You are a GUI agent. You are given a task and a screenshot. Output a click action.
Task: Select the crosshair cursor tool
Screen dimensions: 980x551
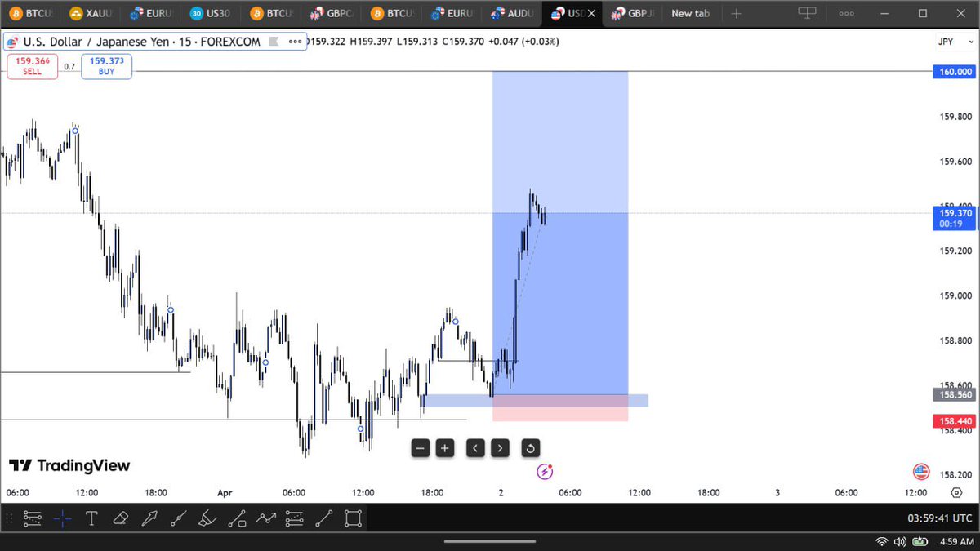tap(62, 518)
